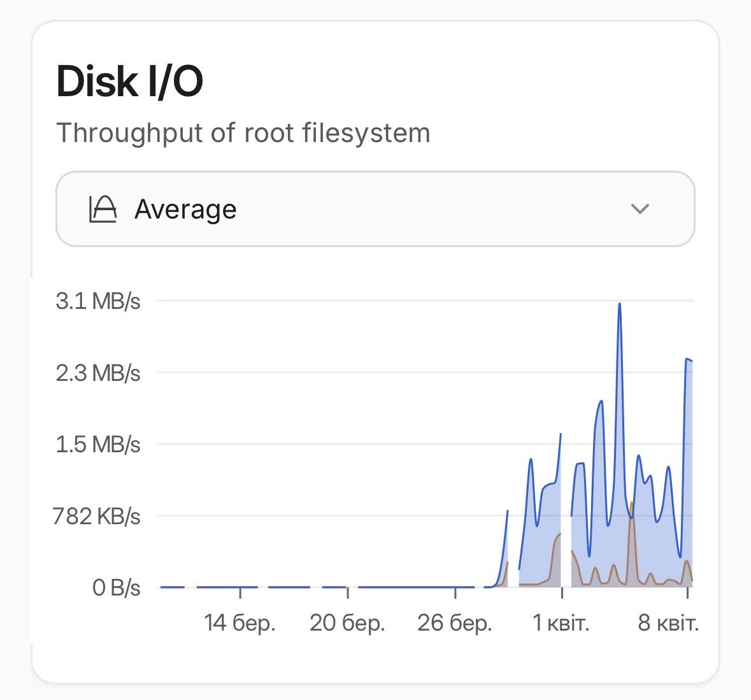Click the Disk I/O heading
This screenshot has height=700, width=751.
(130, 82)
